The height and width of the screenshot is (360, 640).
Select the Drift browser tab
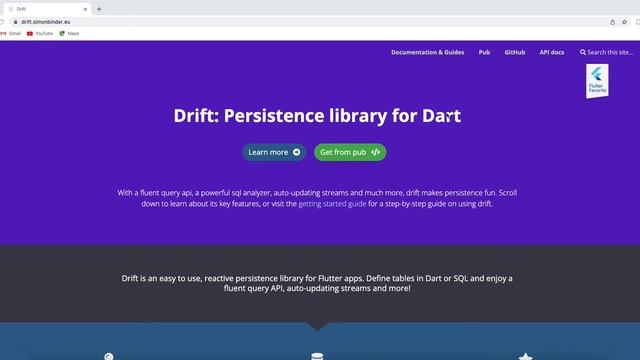[47, 9]
